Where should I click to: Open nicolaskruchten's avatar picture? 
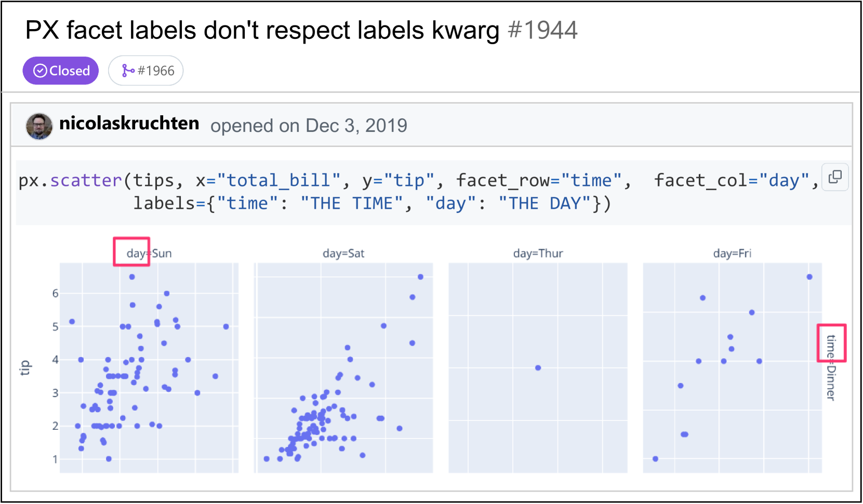[39, 126]
